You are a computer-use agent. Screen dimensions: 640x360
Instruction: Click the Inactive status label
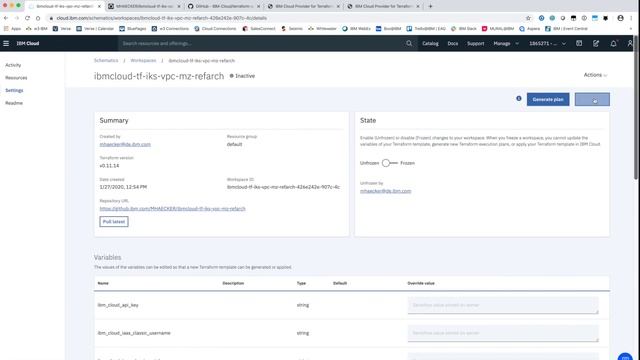coord(242,76)
